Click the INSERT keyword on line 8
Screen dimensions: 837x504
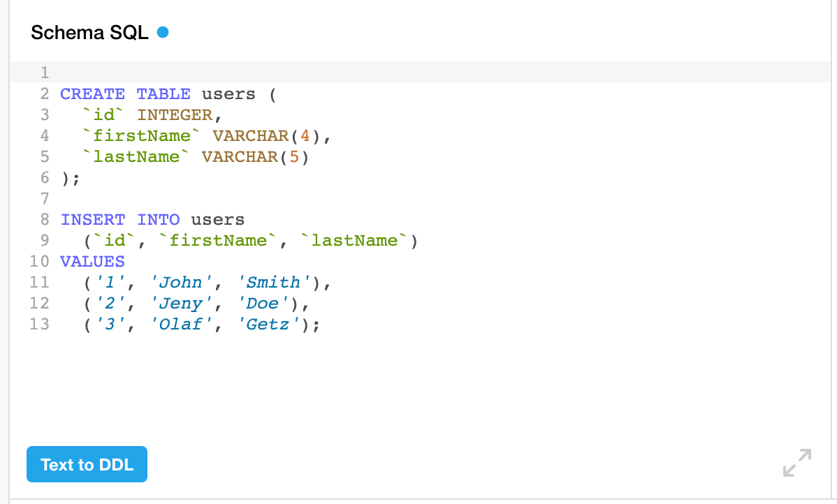pyautogui.click(x=92, y=220)
